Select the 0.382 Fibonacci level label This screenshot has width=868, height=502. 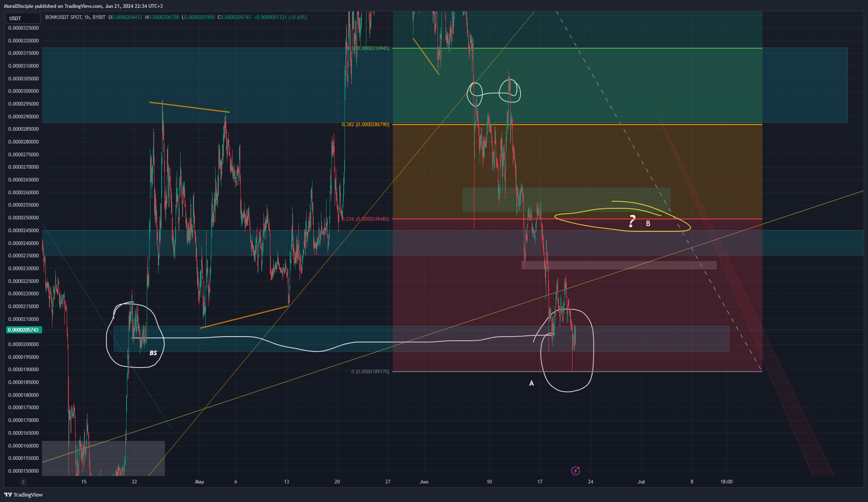click(x=365, y=125)
